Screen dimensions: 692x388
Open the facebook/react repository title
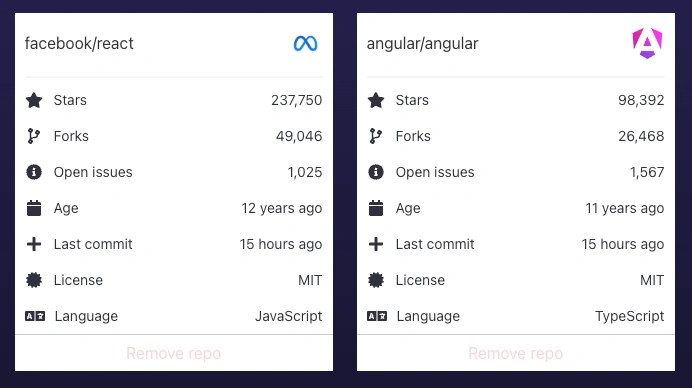coord(79,44)
